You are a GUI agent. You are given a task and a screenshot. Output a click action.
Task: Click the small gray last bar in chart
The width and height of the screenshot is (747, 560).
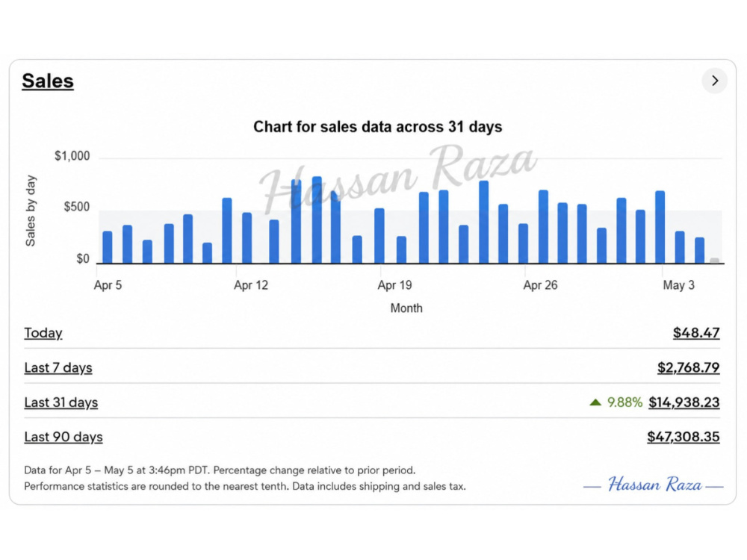tap(714, 261)
